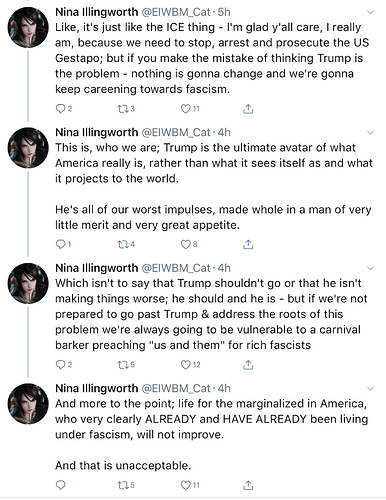Retweet the 'roots of this problem' tweet

click(122, 365)
